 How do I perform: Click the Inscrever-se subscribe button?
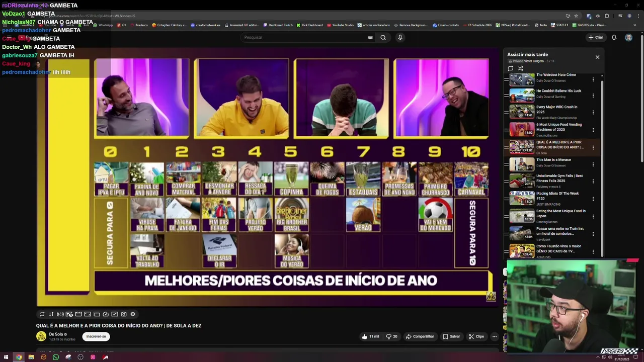(96, 336)
